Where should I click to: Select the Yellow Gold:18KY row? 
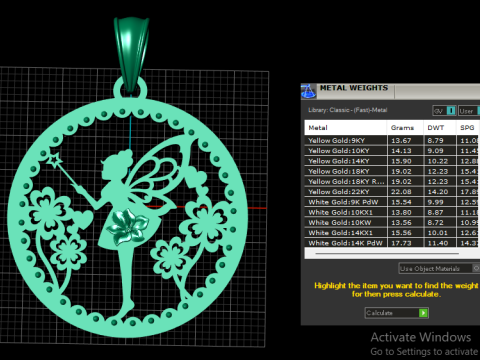[x=392, y=171]
